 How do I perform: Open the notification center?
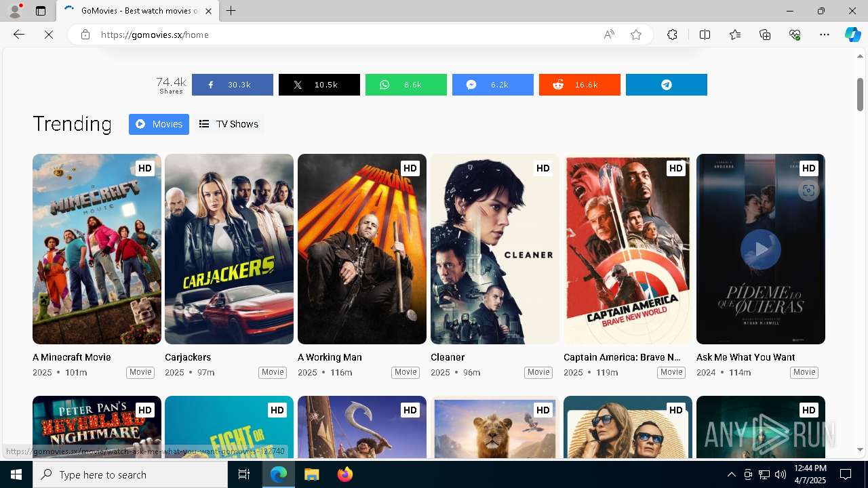coord(846,474)
